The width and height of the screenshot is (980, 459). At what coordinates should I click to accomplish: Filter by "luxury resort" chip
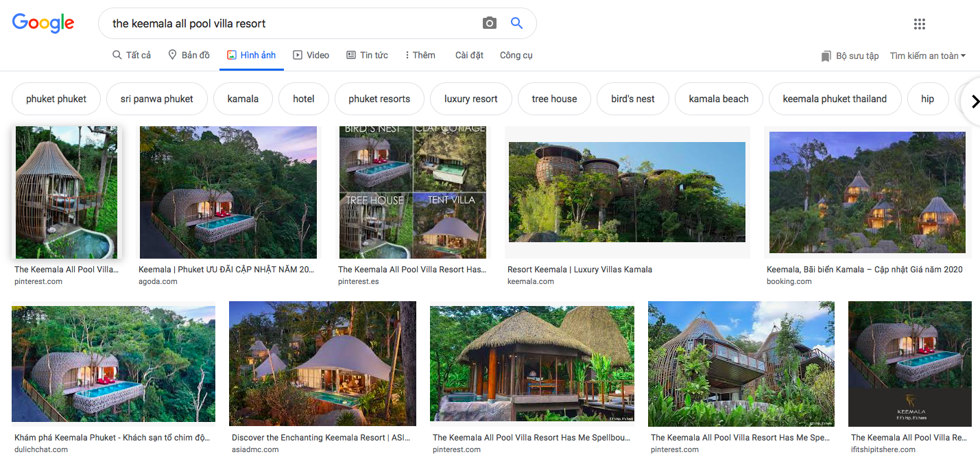[x=470, y=99]
